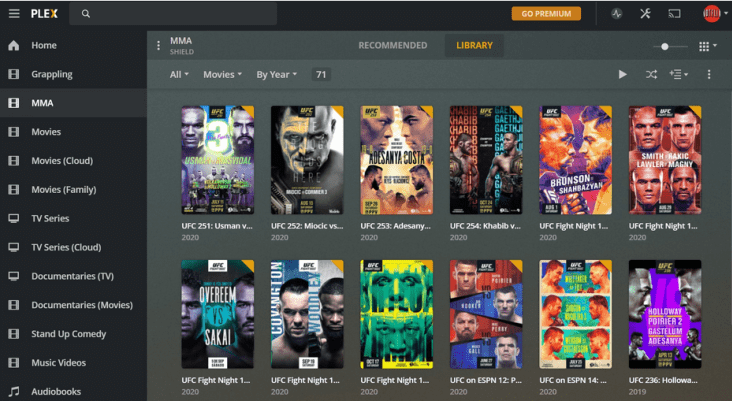732x401 pixels.
Task: Open the more actions vertical dots
Action: [709, 74]
